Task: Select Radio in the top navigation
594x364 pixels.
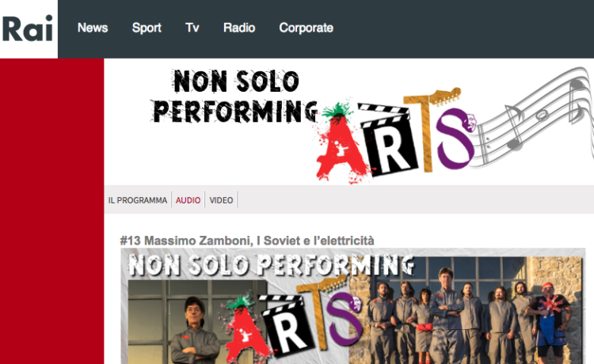Action: coord(239,28)
